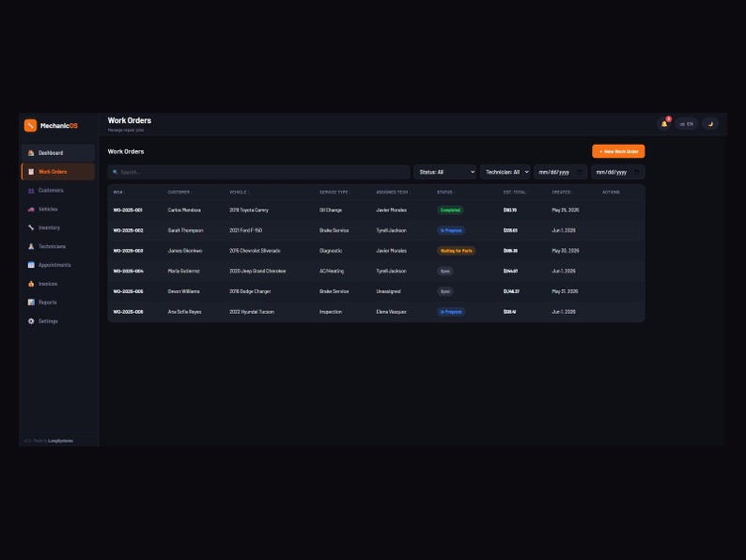
Task: Open notifications bell icon
Action: click(664, 124)
